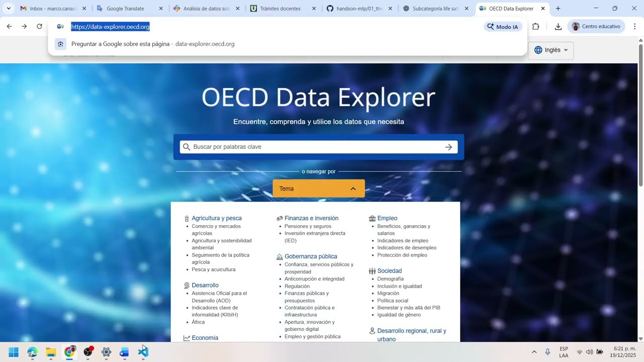Open Chrome downloads icon
The width and height of the screenshot is (644, 362).
pyautogui.click(x=558, y=27)
